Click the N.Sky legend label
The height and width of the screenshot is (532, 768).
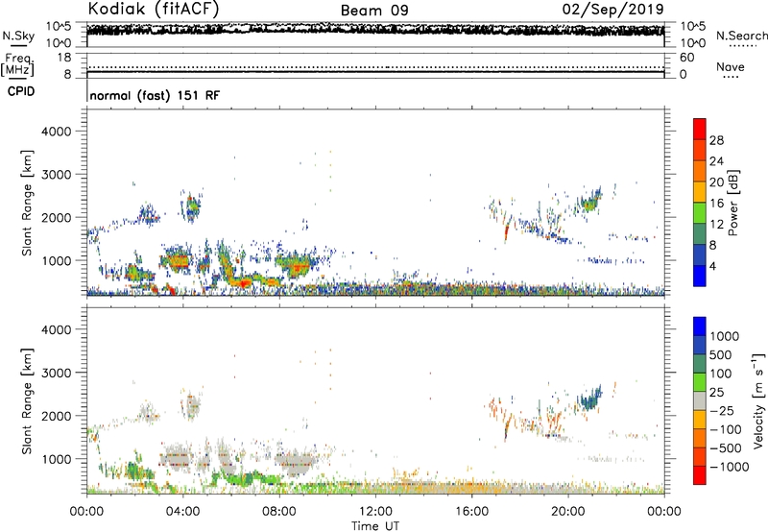coord(18,36)
